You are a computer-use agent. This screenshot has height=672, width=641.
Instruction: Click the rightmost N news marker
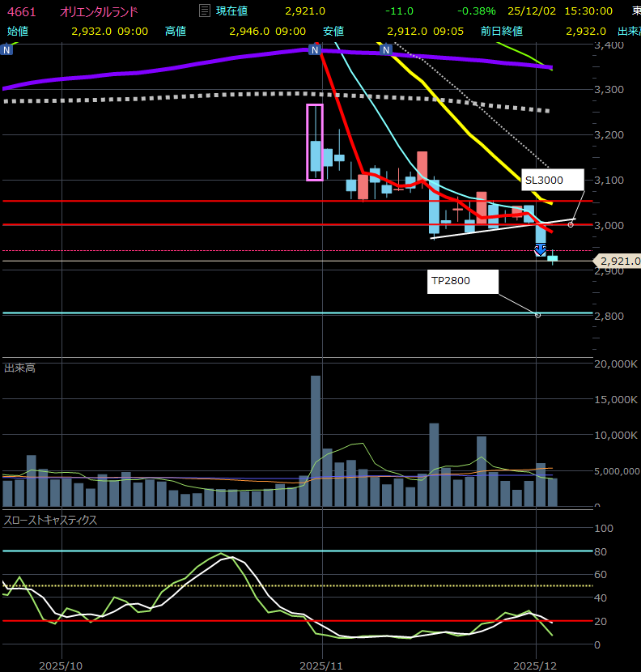386,49
